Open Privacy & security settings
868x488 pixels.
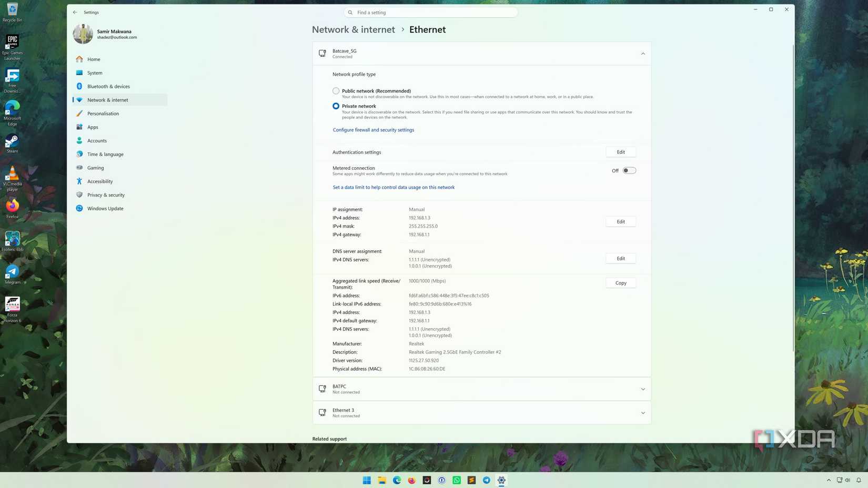120,195
